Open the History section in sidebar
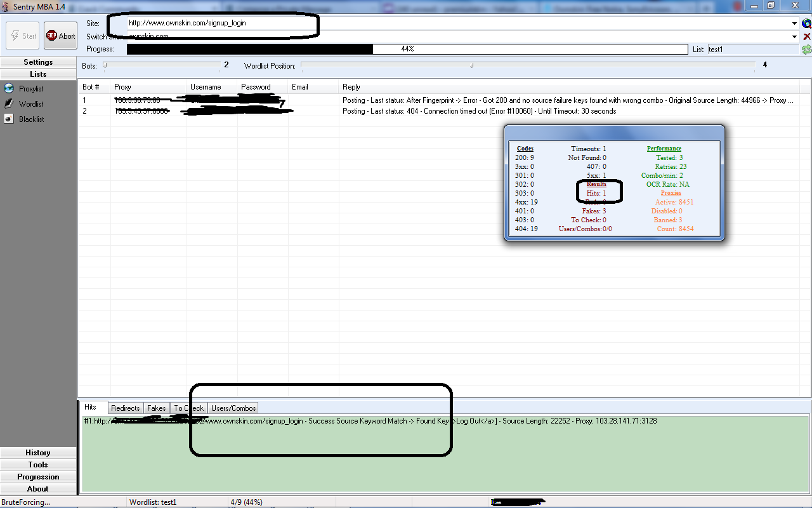Image resolution: width=812 pixels, height=508 pixels. pos(38,453)
